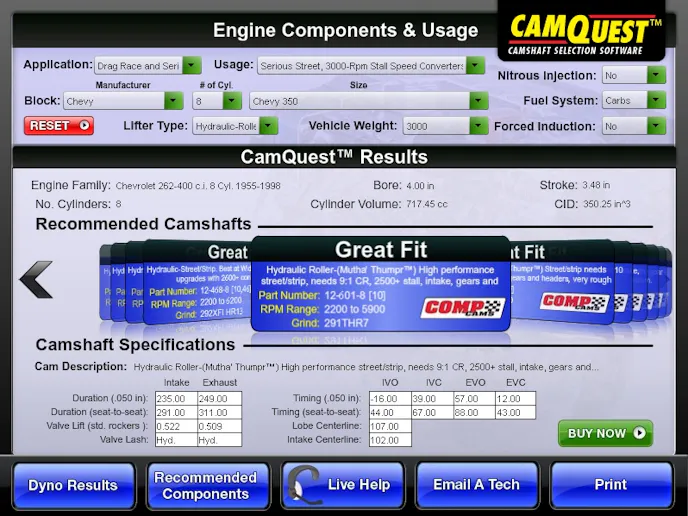Open the Vehicle Weight dropdown
Screen dimensions: 688x516
[x=444, y=126]
